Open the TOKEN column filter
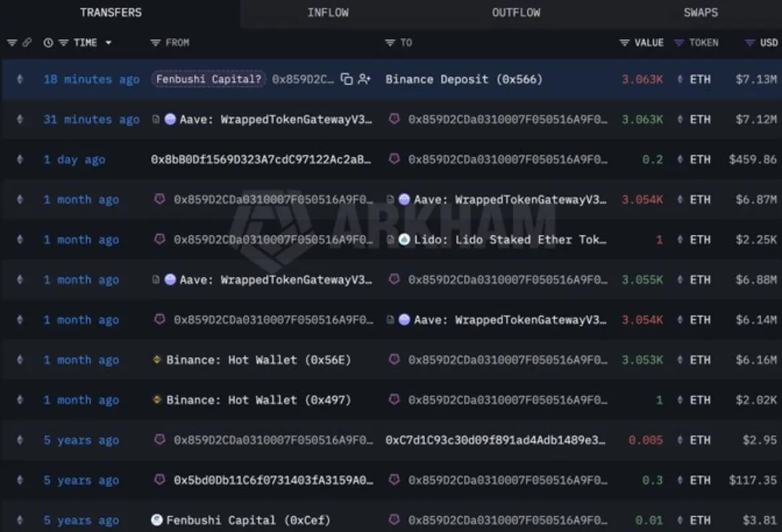The height and width of the screenshot is (532, 782). [679, 43]
